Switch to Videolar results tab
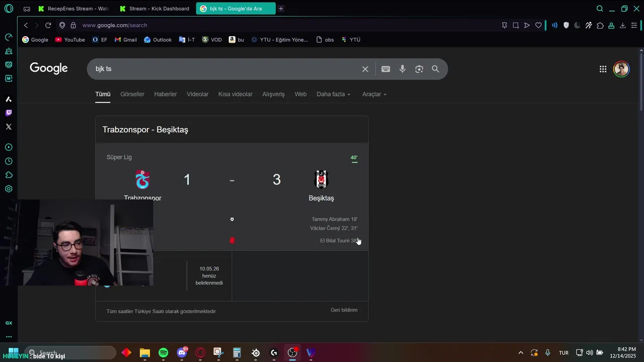 198,94
